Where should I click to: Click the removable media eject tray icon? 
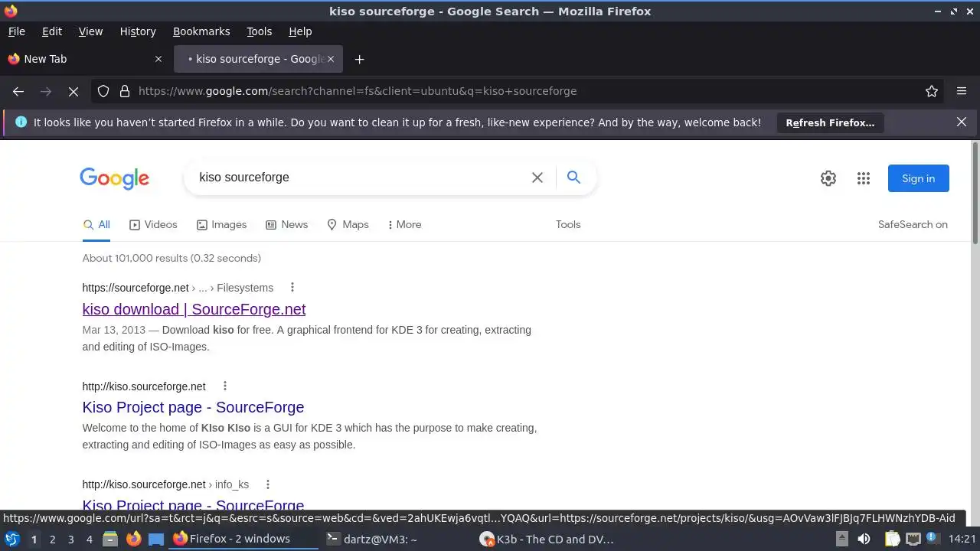[841, 540]
